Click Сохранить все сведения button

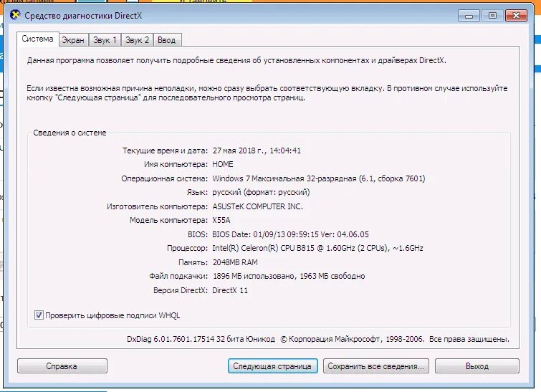(375, 365)
